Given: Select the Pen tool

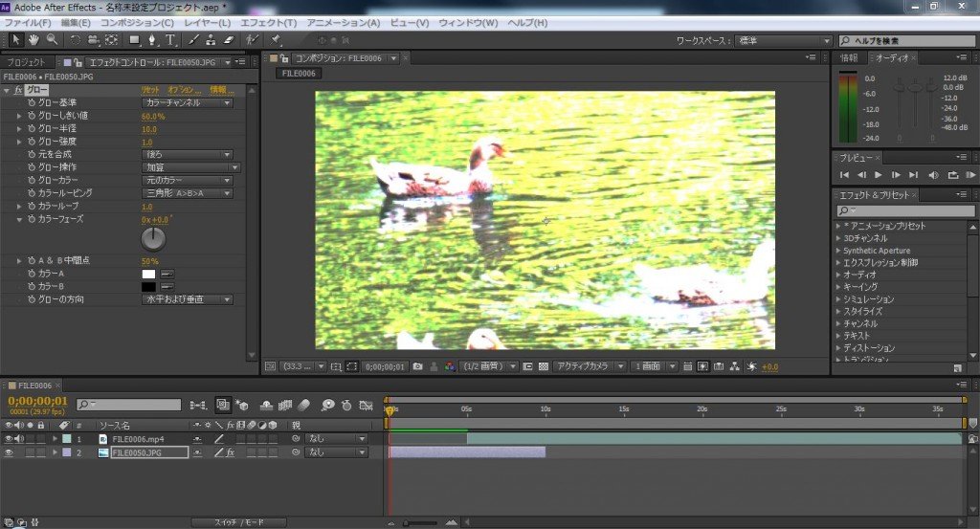Looking at the screenshot, I should 152,40.
